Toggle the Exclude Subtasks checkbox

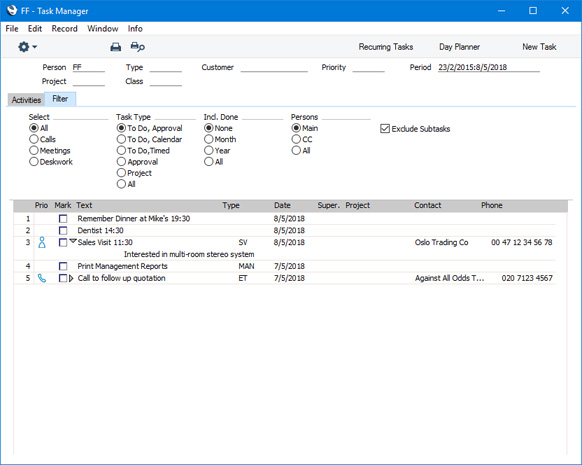click(x=385, y=129)
